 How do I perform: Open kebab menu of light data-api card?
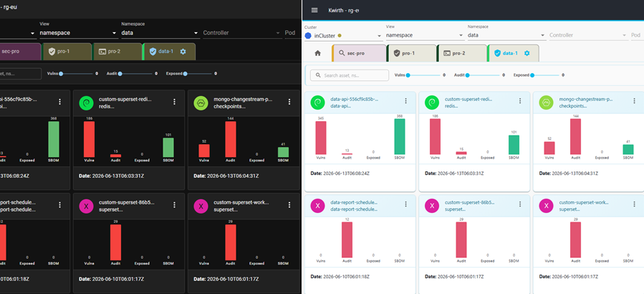point(405,101)
